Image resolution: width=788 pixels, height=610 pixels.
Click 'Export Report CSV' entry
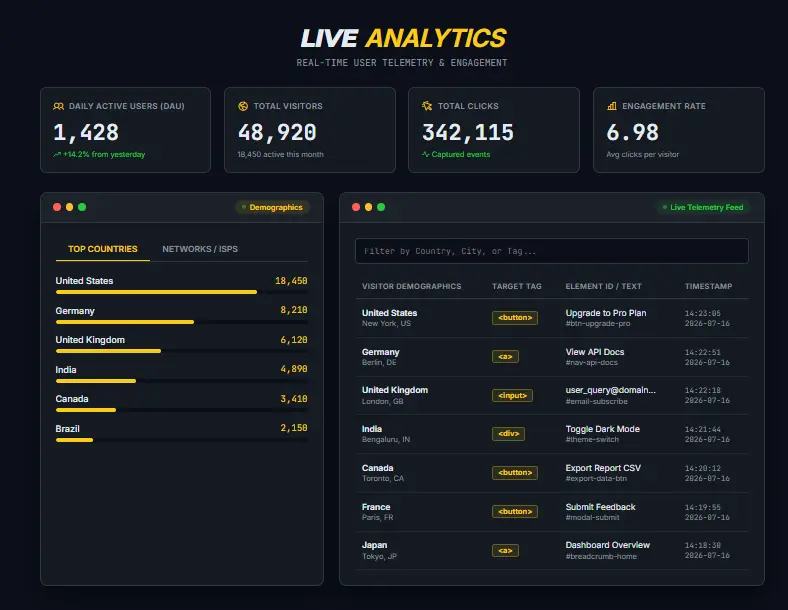(603, 468)
